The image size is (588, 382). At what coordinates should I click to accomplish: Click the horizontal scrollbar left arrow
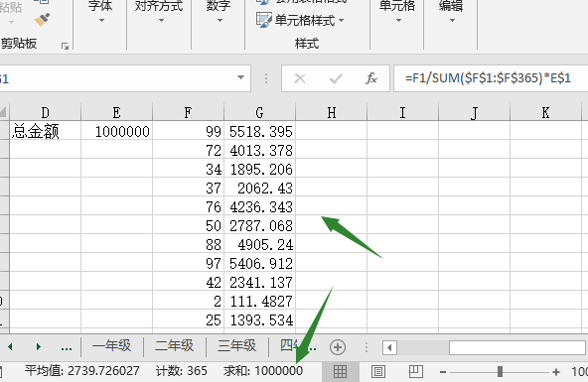click(x=389, y=347)
